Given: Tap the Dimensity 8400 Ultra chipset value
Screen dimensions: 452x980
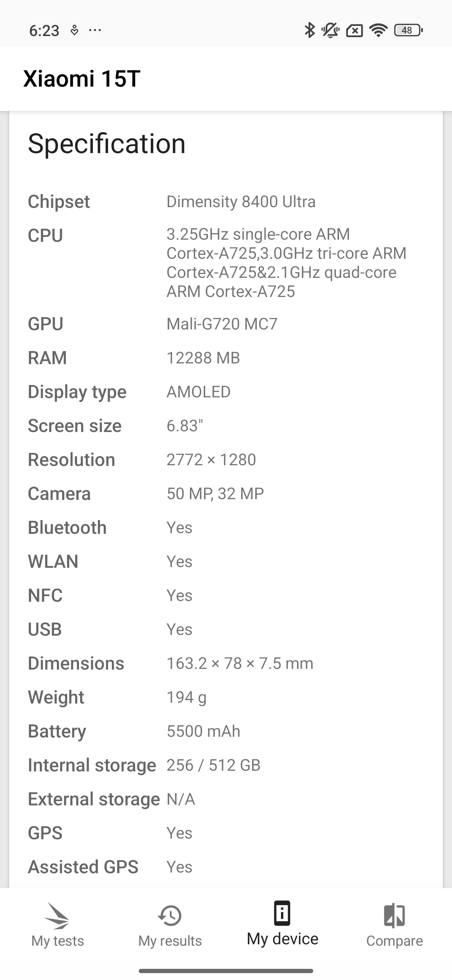Looking at the screenshot, I should (x=241, y=202).
